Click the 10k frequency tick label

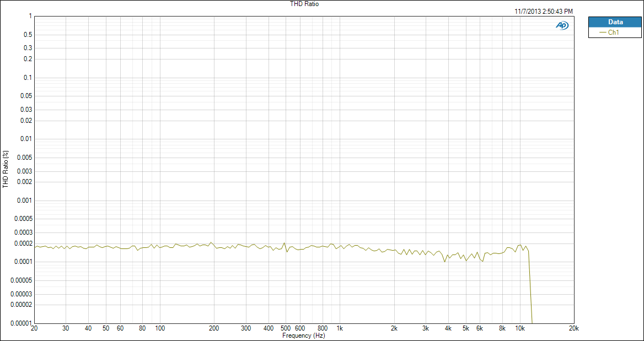pos(520,329)
